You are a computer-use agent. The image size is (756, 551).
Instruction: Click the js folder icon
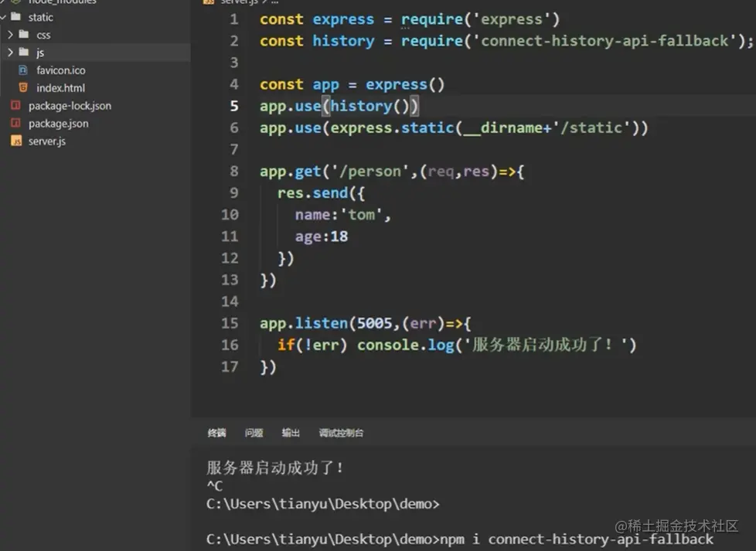24,52
